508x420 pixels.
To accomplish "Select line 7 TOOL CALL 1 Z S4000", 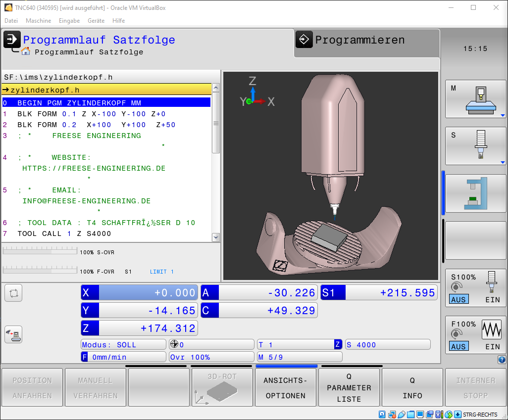I will 106,233.
